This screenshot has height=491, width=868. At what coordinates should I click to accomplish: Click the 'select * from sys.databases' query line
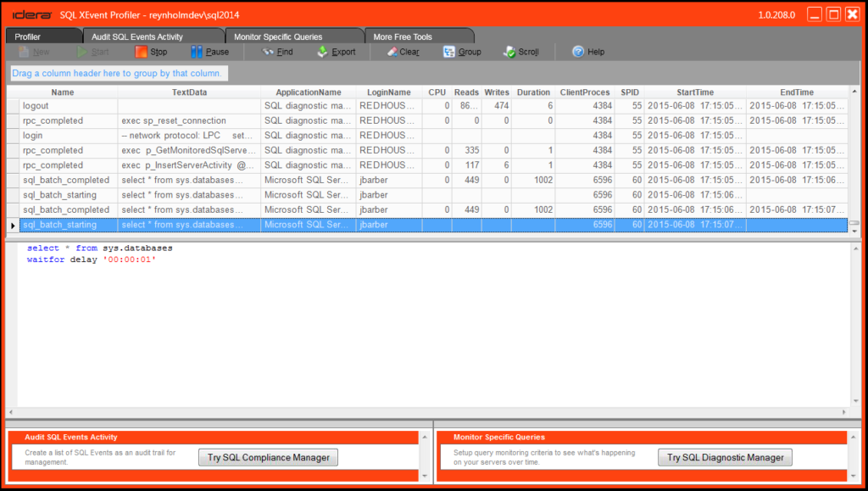tap(100, 248)
